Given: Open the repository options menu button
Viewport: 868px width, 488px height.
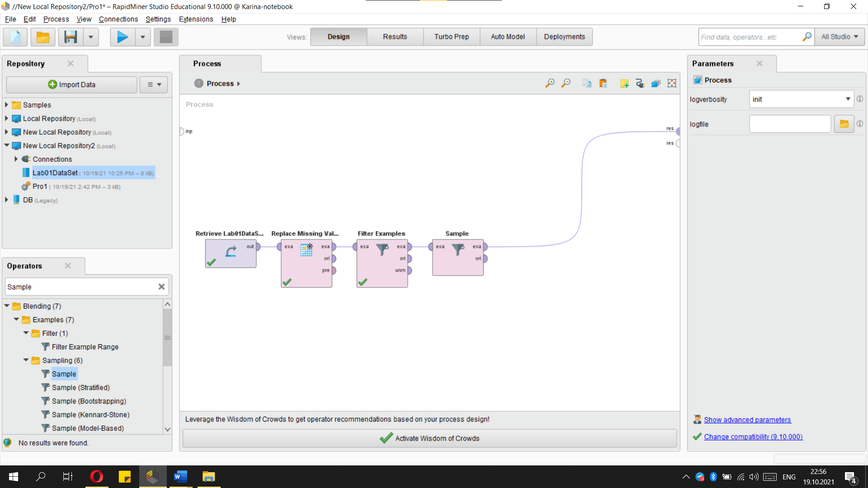Looking at the screenshot, I should coord(154,84).
